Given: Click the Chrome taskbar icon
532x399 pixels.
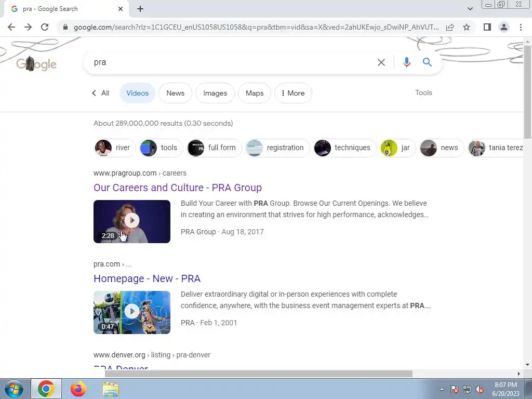Looking at the screenshot, I should (x=46, y=389).
